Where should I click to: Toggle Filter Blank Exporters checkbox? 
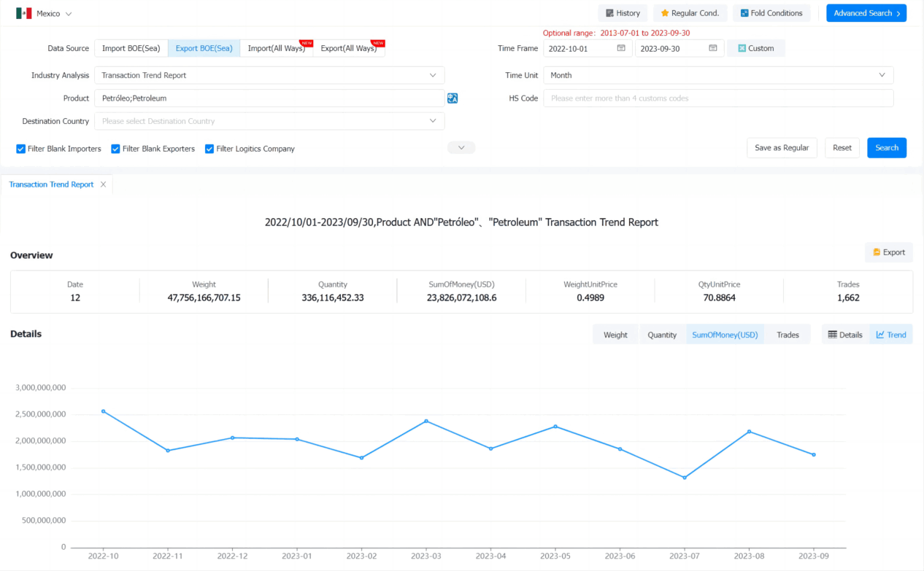115,149
